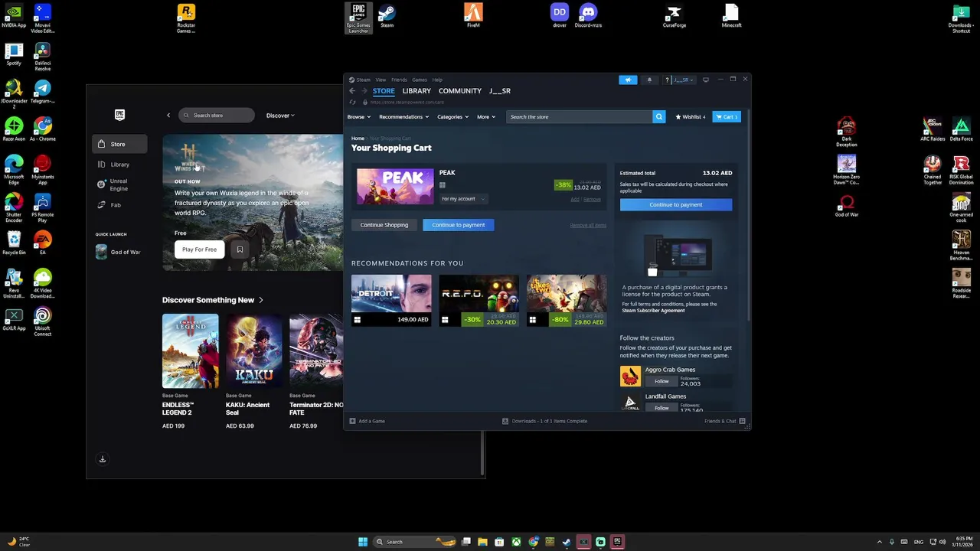The height and width of the screenshot is (551, 980).
Task: Open the Spotify desktop icon
Action: point(14,54)
